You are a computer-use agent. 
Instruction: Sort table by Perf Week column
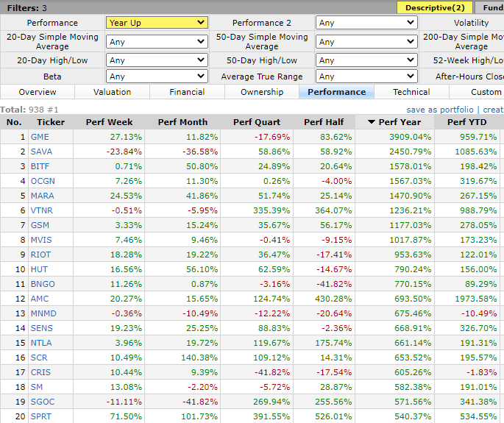click(x=109, y=122)
